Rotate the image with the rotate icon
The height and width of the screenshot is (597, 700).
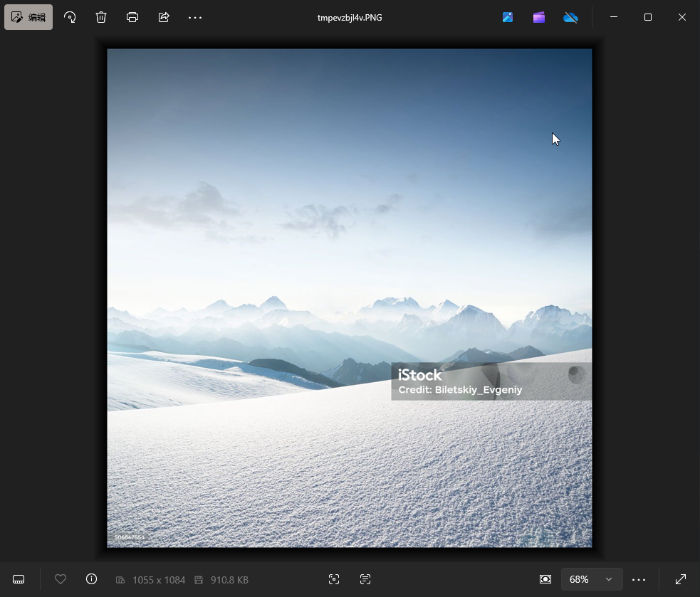(x=70, y=17)
